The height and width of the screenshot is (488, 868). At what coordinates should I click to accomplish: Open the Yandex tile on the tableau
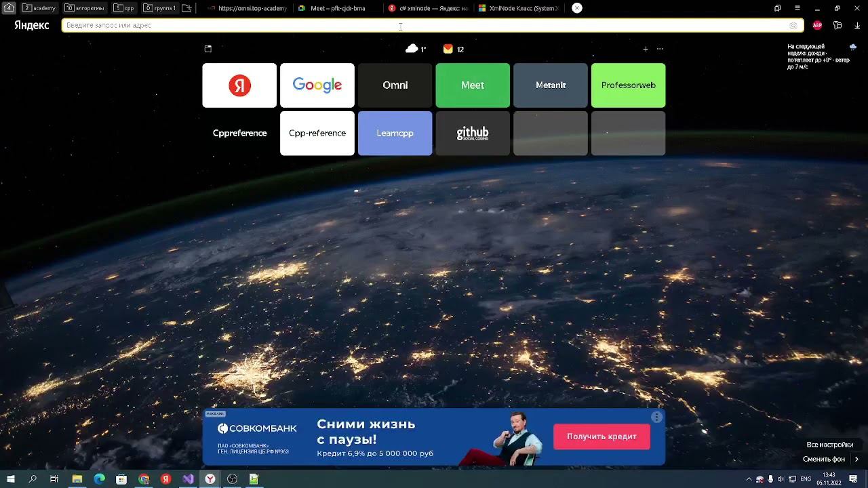(x=239, y=85)
